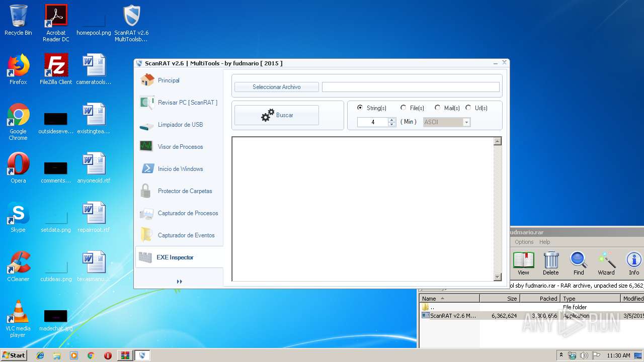Select Url(s) radio option
This screenshot has height=362, width=644.
(x=476, y=108)
